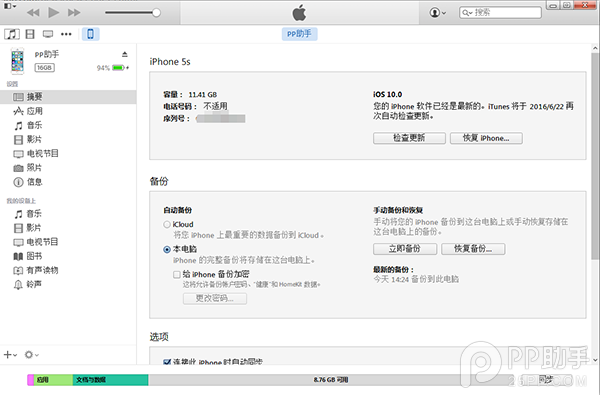Screen dimensions: 600x395
Task: Select 应用 in the settings sidebar
Action: coord(68,111)
